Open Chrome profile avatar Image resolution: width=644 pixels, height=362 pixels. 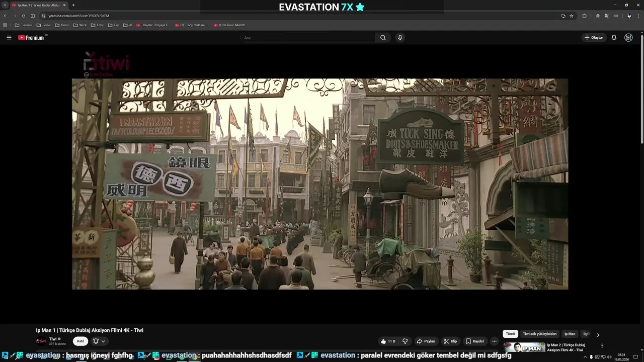tap(629, 16)
